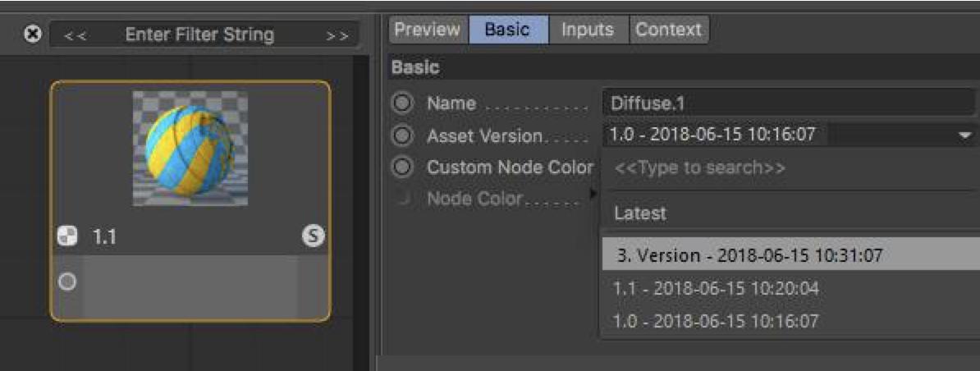Pick version 1.1 from the list
Viewport: 980px width, 371px height.
tap(716, 289)
